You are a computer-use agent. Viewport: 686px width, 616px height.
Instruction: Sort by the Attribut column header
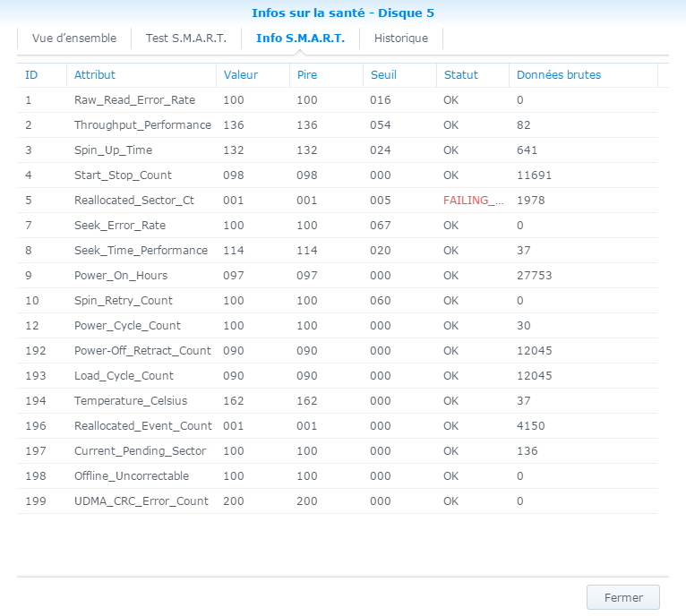(x=141, y=75)
